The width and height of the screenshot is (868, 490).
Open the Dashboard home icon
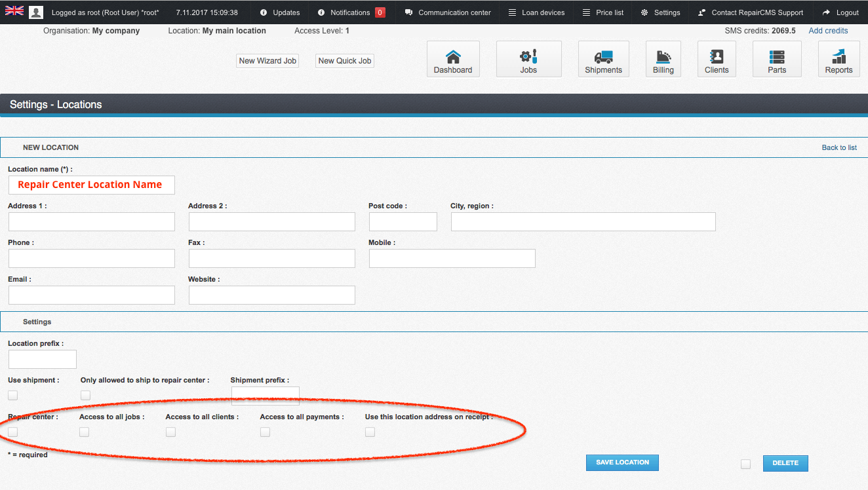click(x=453, y=59)
